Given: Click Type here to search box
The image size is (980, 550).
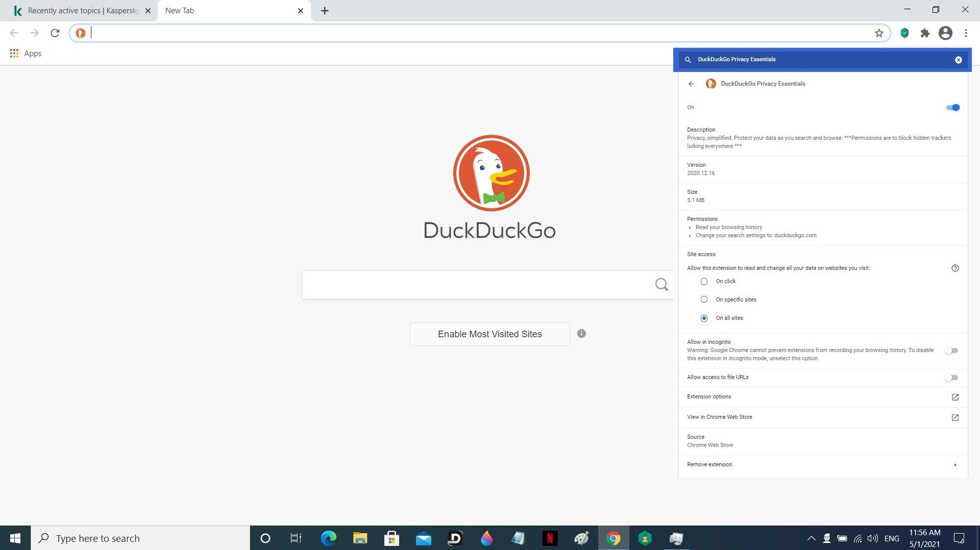Looking at the screenshot, I should 140,538.
